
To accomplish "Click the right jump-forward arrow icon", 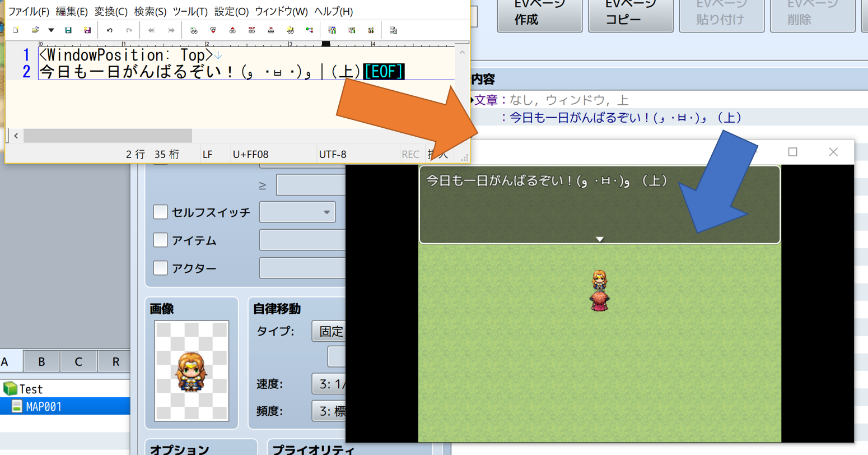I will (171, 30).
